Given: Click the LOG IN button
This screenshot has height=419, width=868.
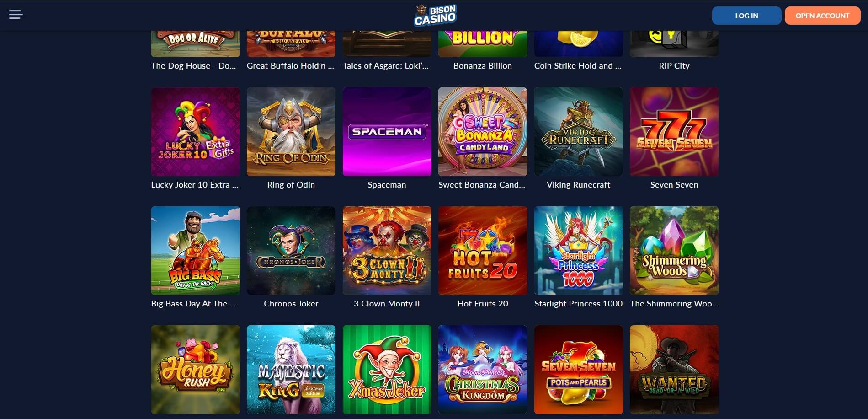Looking at the screenshot, I should coord(746,16).
